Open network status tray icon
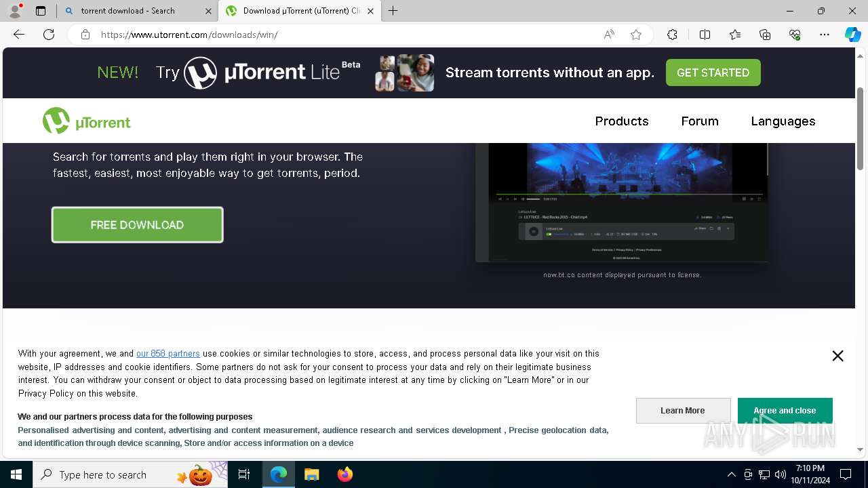Image resolution: width=868 pixels, height=488 pixels. pos(764,474)
